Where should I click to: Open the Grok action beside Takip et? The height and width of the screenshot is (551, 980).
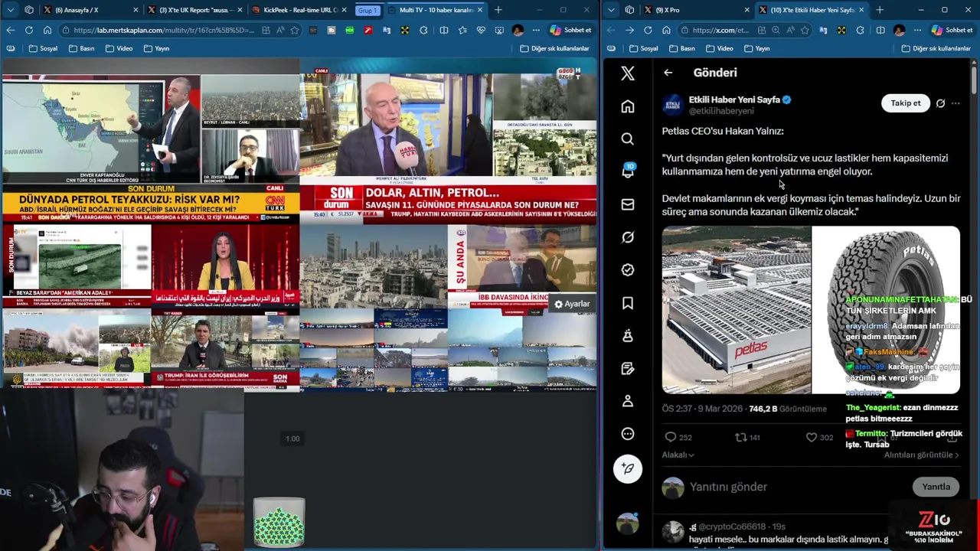tap(940, 103)
